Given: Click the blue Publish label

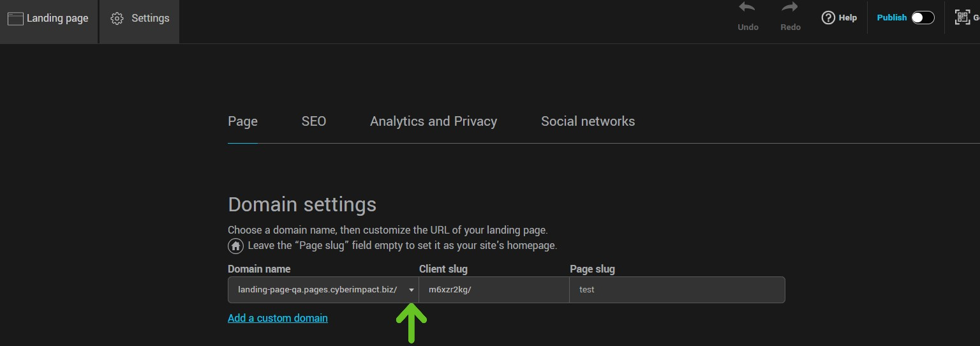Looking at the screenshot, I should tap(891, 18).
